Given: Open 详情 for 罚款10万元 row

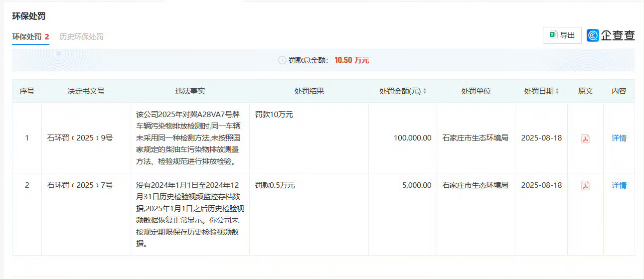Looking at the screenshot, I should tap(619, 138).
